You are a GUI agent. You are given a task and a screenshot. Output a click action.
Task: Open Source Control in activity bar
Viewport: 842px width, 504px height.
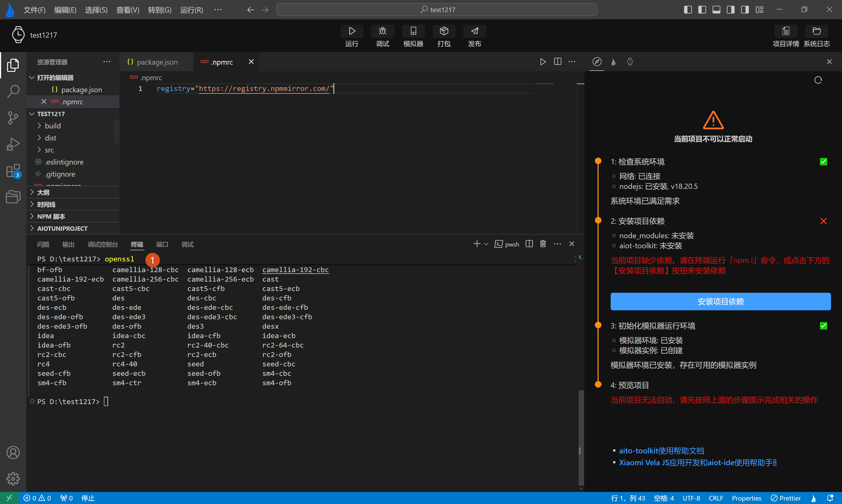point(13,118)
